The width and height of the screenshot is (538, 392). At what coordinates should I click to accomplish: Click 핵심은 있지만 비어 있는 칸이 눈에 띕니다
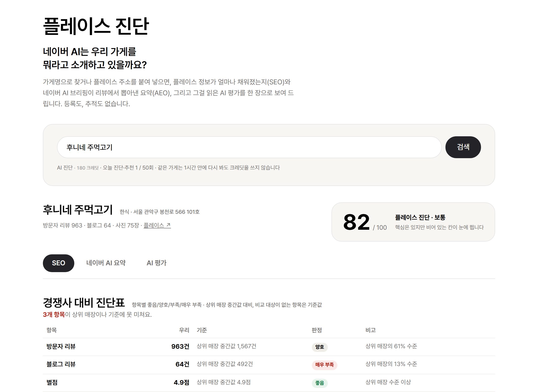point(439,227)
